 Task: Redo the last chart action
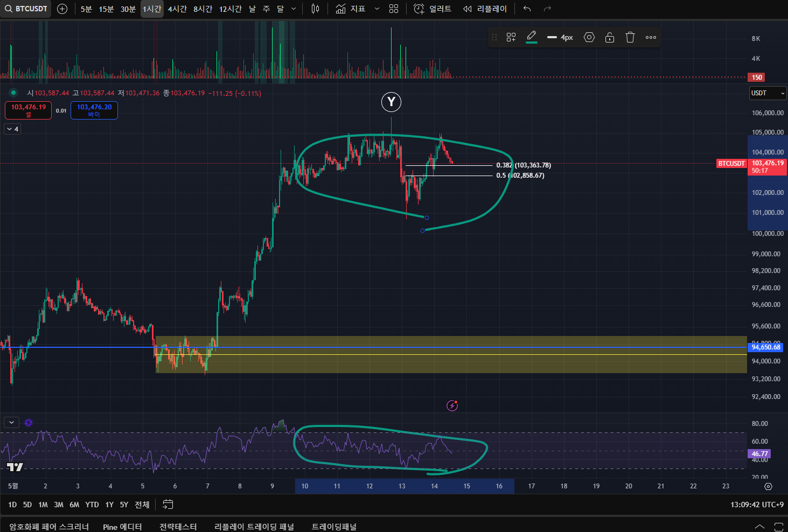[547, 9]
